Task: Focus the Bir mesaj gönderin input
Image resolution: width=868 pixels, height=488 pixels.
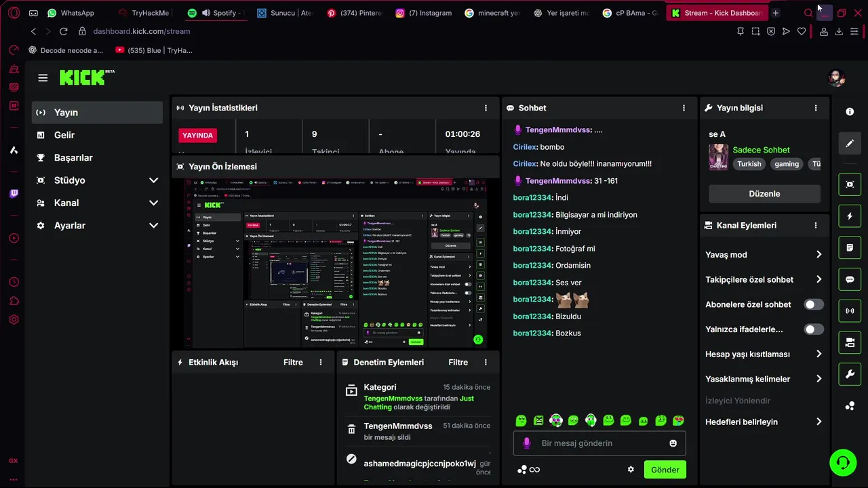Action: (599, 443)
